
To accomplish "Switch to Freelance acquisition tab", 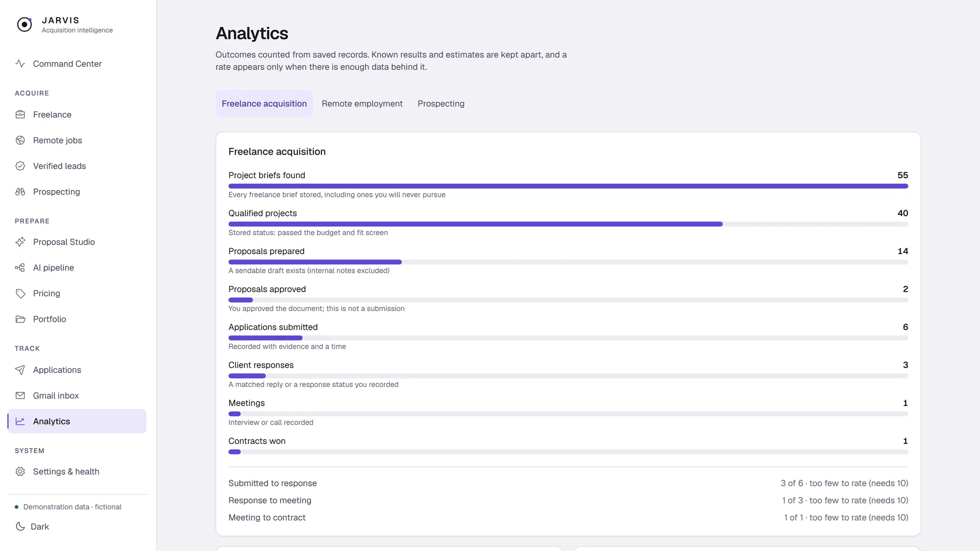I will click(x=264, y=103).
